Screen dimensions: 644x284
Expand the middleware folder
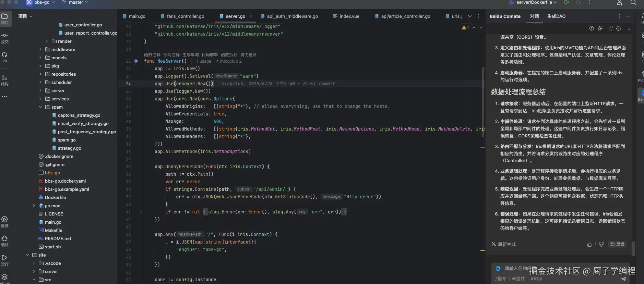40,50
